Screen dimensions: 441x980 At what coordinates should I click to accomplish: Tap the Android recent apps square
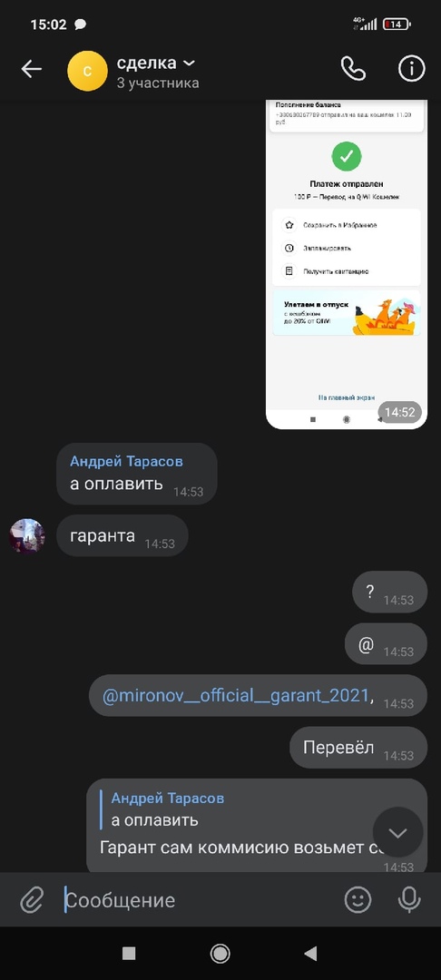pos(129,953)
